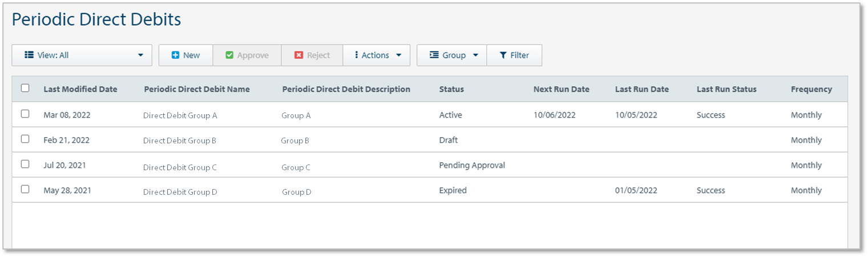Viewport: 868px width, 257px height.
Task: Open Direct Debit Group C record
Action: (x=180, y=167)
